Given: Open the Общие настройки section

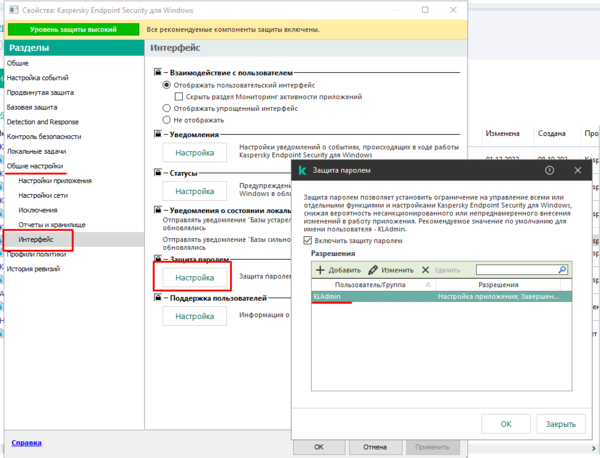Looking at the screenshot, I should click(36, 166).
